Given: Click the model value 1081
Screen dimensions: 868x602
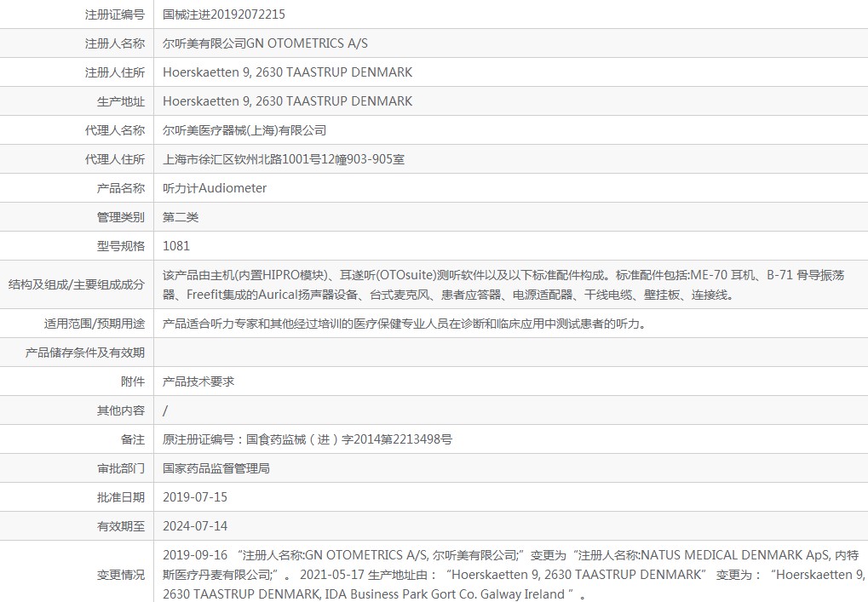Looking at the screenshot, I should (176, 246).
